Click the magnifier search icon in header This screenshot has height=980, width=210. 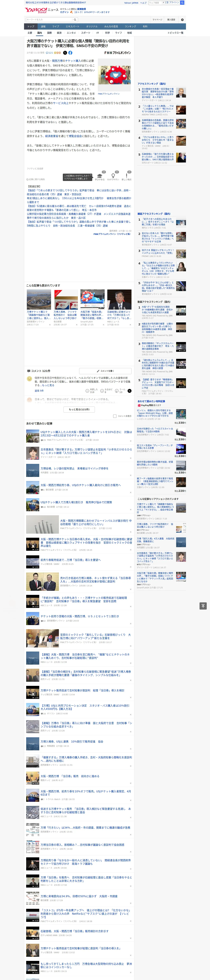[75, 20]
